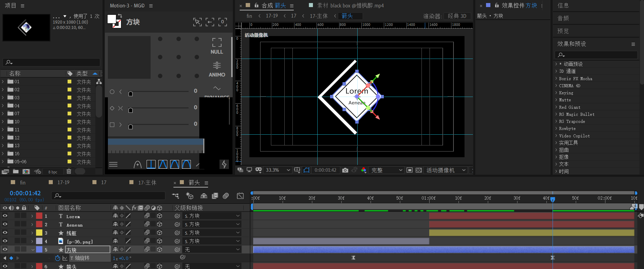Click the lightning bolt icon in Motion-3

tap(224, 164)
